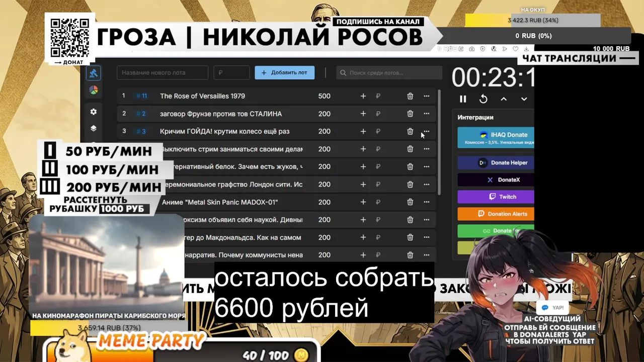Open more options for Кричим ГОЙДА! lot
This screenshot has height=362, width=644.
coord(427,131)
